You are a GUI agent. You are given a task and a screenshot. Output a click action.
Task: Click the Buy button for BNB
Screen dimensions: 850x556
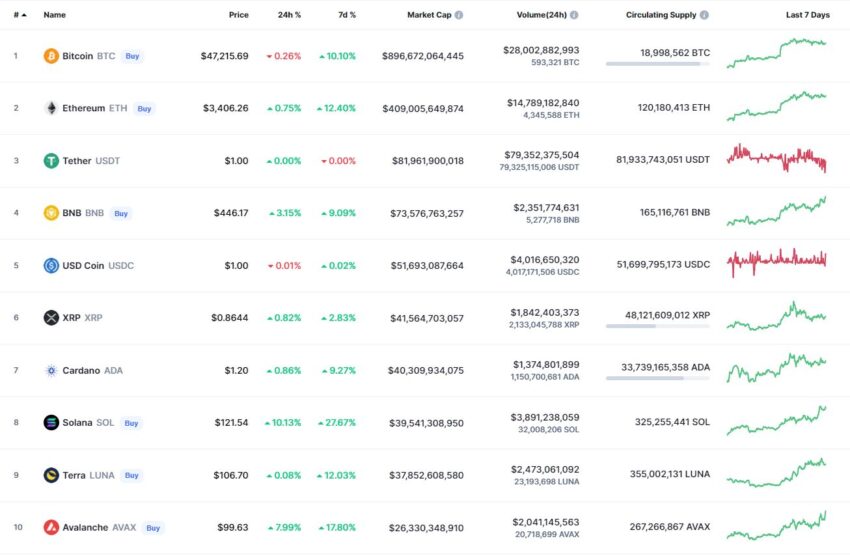click(x=121, y=214)
